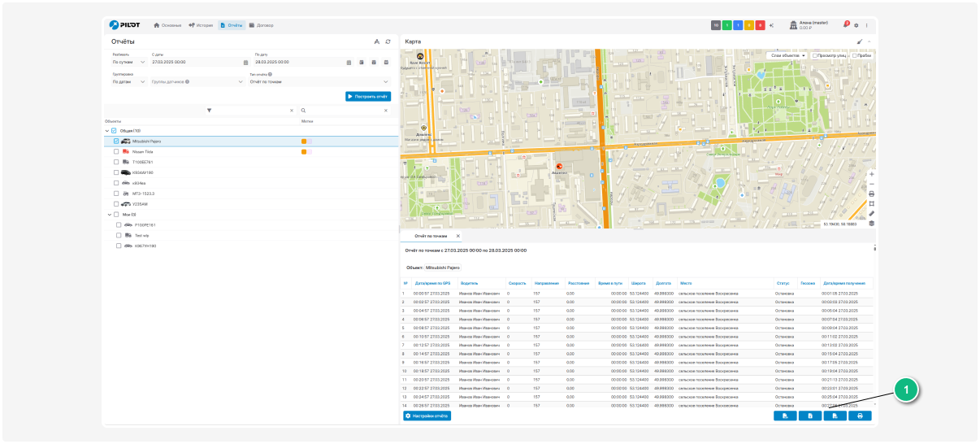Viewport: 980px width, 444px height.
Task: Switch to the 'История' menu tab
Action: (200, 25)
